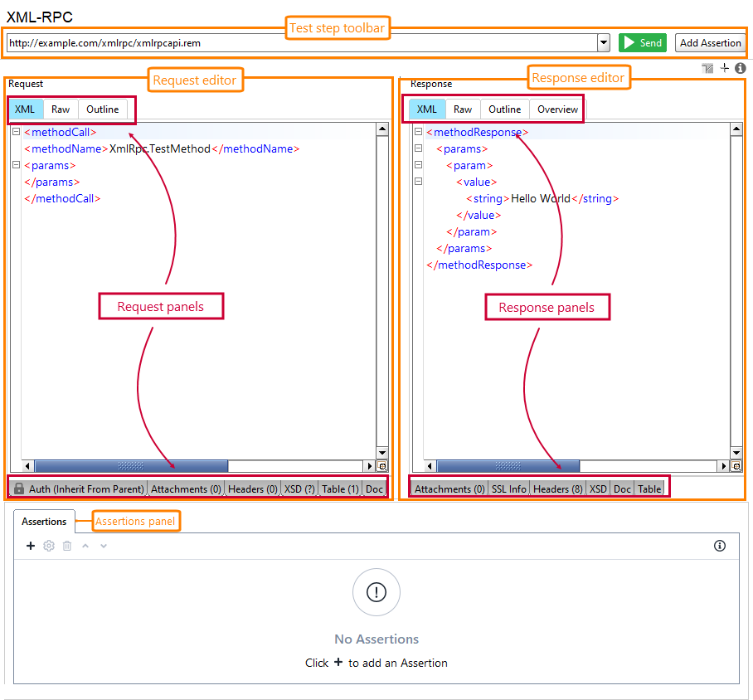Click the response editor find magnifier icon
This screenshot has width=753, height=700.
[x=736, y=466]
